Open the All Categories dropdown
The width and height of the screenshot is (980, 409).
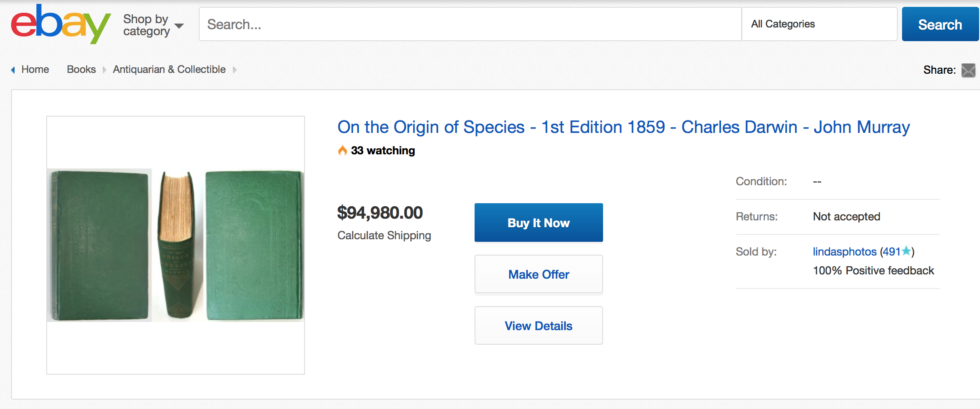point(819,24)
